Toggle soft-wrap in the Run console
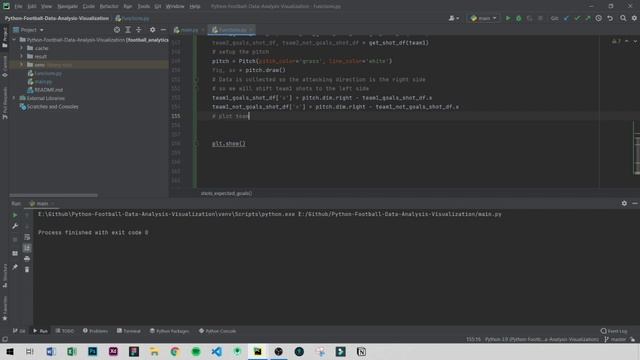 (x=27, y=237)
